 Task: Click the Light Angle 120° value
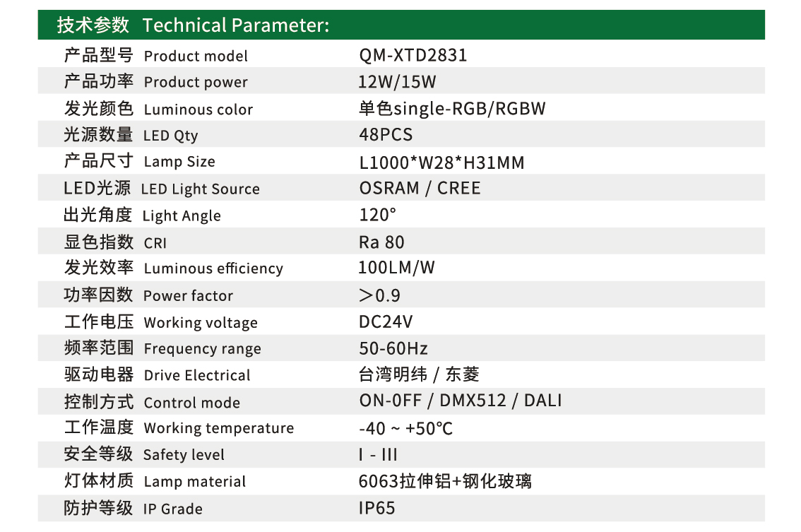click(x=377, y=215)
